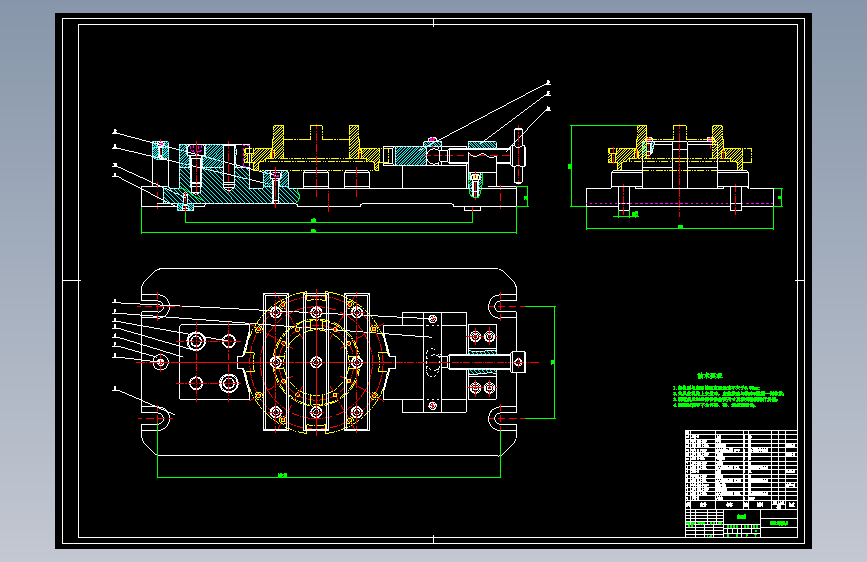The height and width of the screenshot is (562, 867).
Task: Click the tall green height dimension left of the side view
Action: pyautogui.click(x=571, y=166)
